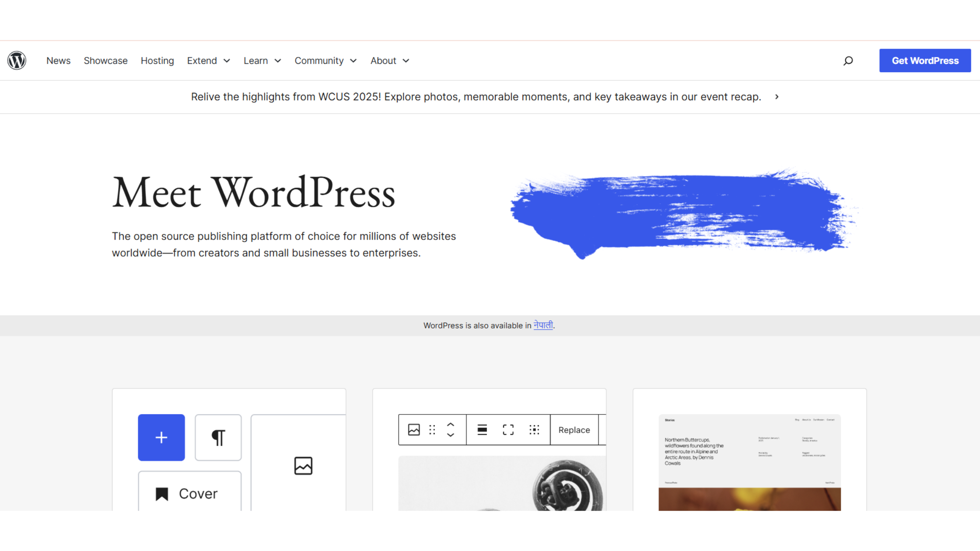Click the Get WordPress button
The width and height of the screenshot is (980, 551).
click(925, 61)
